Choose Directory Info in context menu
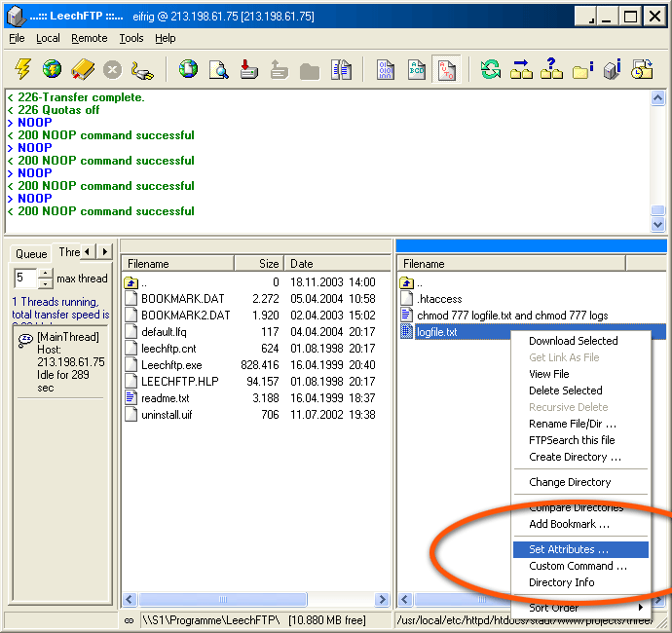Image resolution: width=672 pixels, height=633 pixels. pyautogui.click(x=580, y=582)
